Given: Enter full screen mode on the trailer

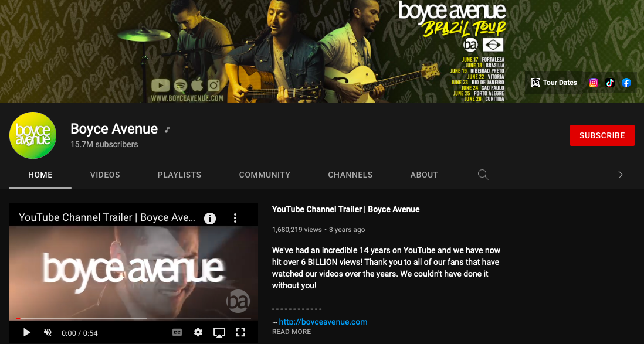Looking at the screenshot, I should click(x=240, y=332).
